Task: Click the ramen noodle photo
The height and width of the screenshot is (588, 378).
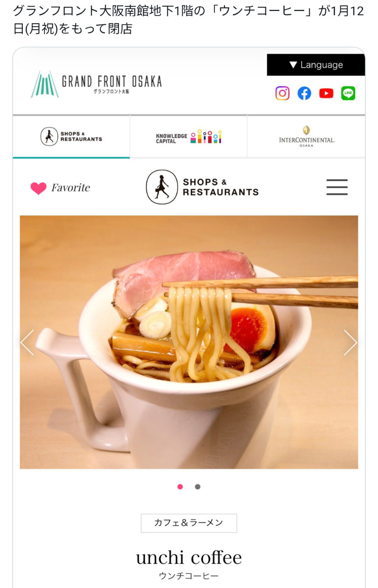Action: tap(189, 342)
